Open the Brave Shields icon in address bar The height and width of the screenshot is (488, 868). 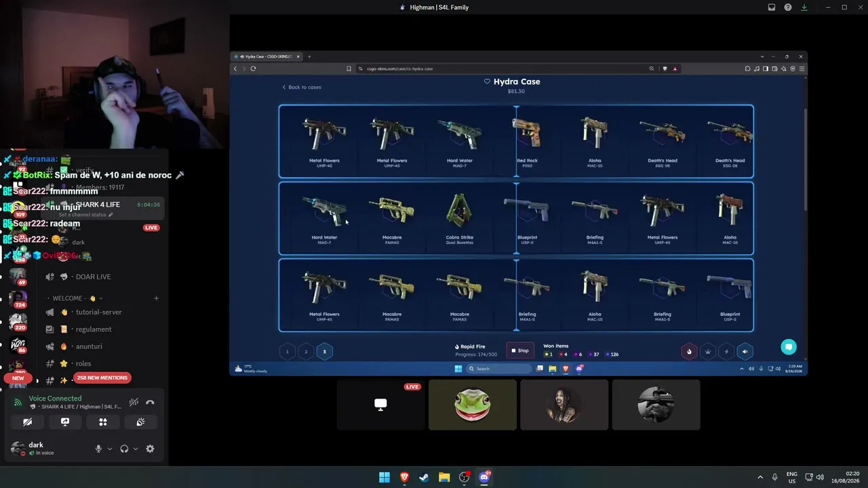click(x=665, y=68)
